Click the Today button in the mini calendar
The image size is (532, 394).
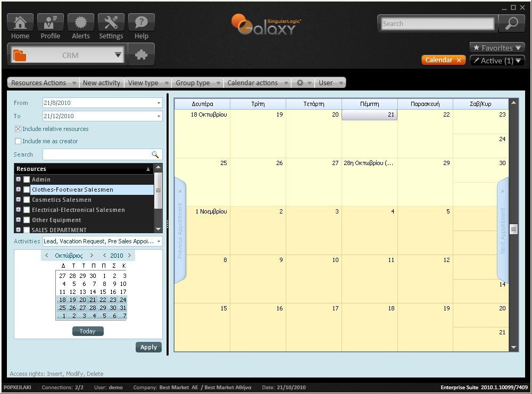click(87, 331)
